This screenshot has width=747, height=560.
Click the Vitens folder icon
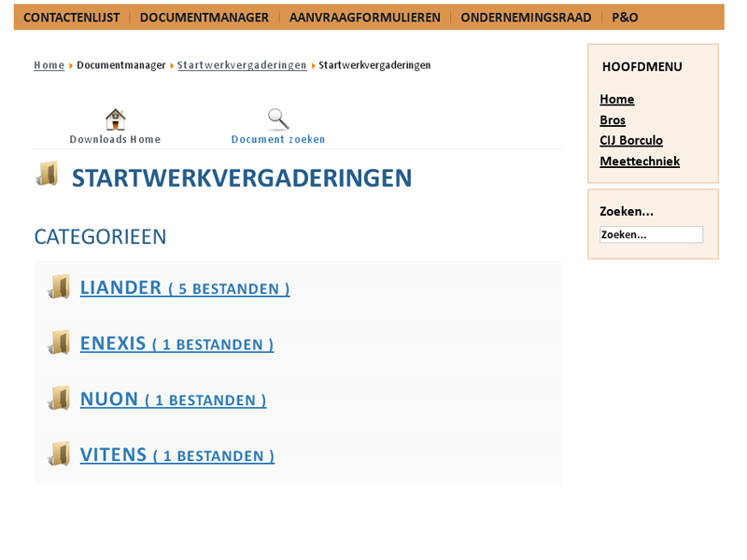coord(59,454)
